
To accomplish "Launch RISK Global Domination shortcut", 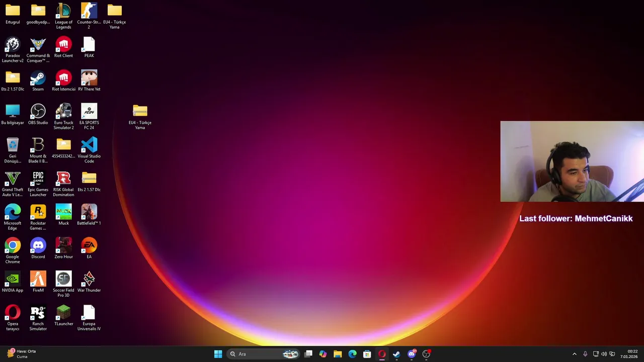I will point(63,184).
